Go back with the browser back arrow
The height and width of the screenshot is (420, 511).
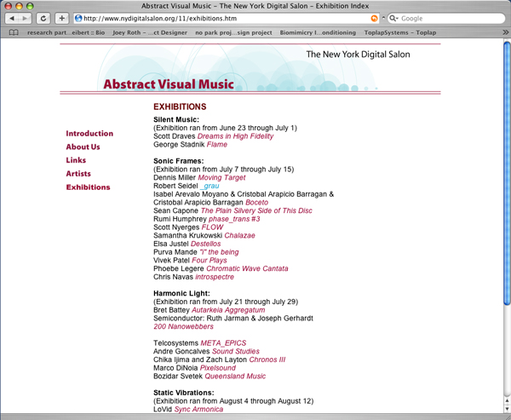pyautogui.click(x=12, y=18)
